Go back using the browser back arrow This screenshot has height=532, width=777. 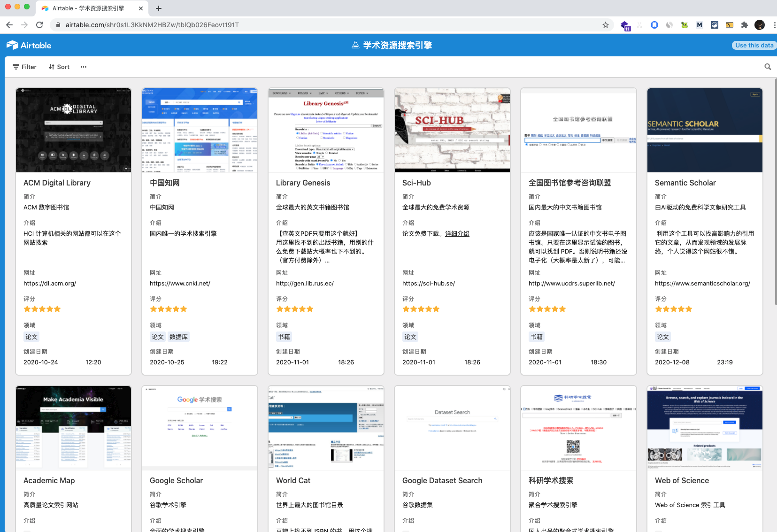coord(9,25)
